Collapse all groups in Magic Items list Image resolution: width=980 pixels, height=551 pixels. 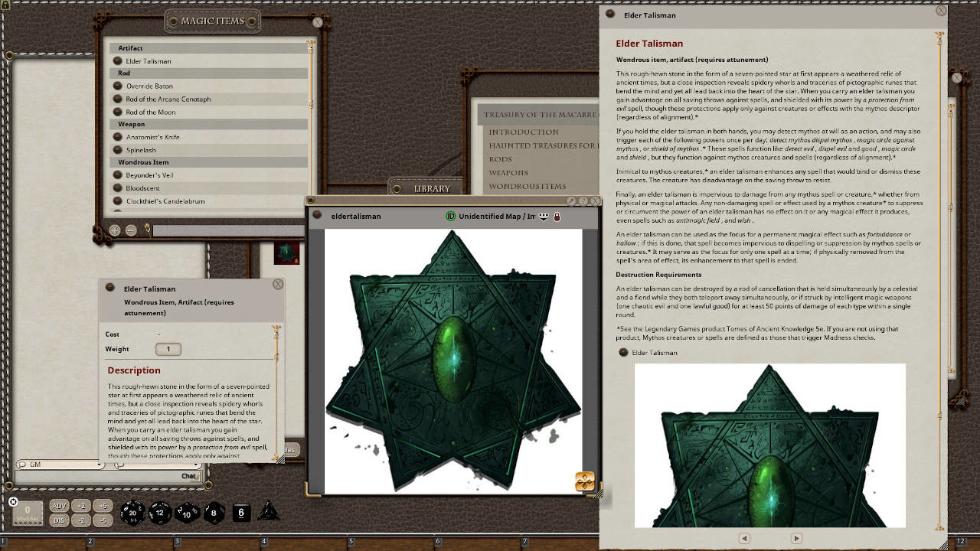(131, 230)
